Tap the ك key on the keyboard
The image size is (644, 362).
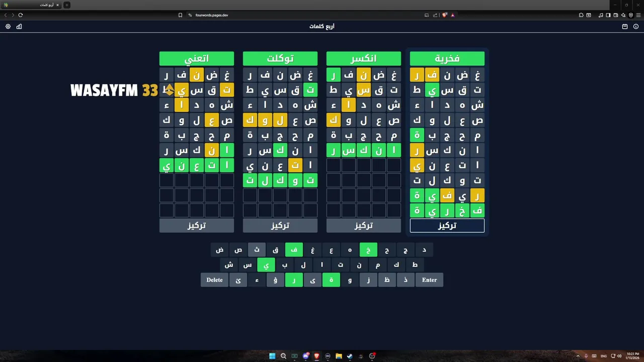pos(396,265)
